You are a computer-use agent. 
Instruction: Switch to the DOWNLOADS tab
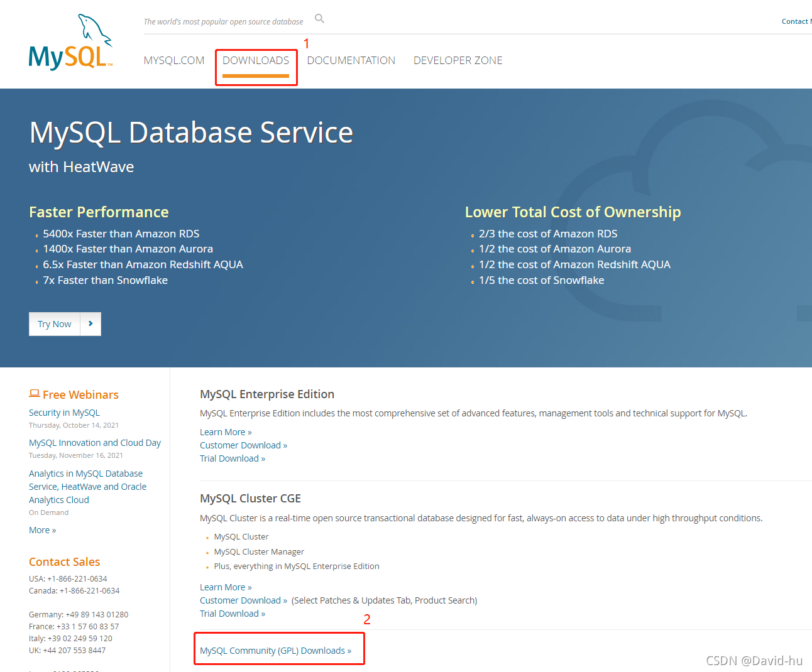click(256, 60)
